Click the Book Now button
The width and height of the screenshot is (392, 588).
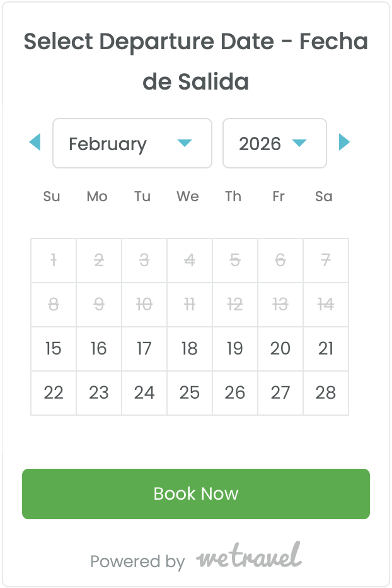pyautogui.click(x=196, y=494)
